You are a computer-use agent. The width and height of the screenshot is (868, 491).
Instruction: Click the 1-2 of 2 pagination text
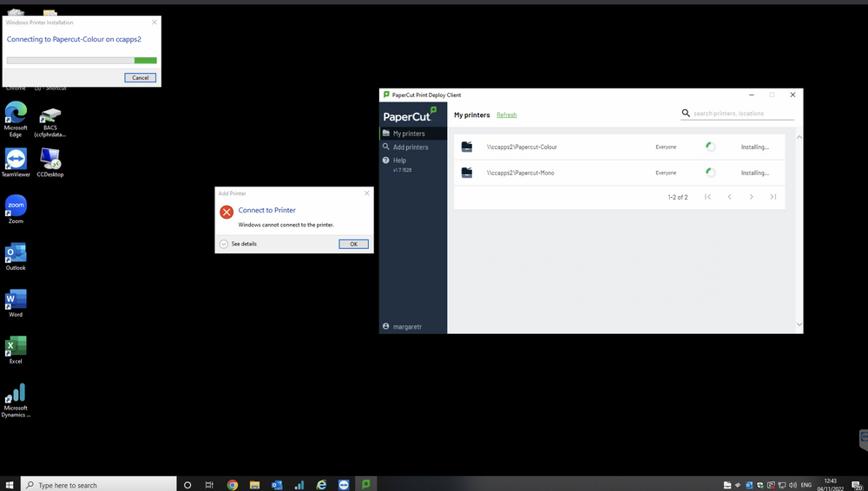coord(678,197)
